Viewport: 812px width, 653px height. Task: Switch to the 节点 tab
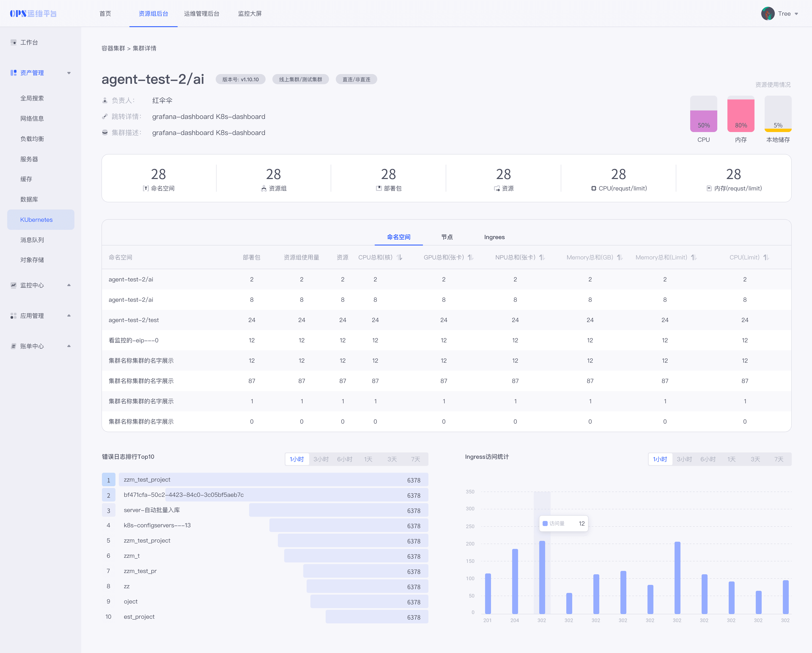[447, 237]
